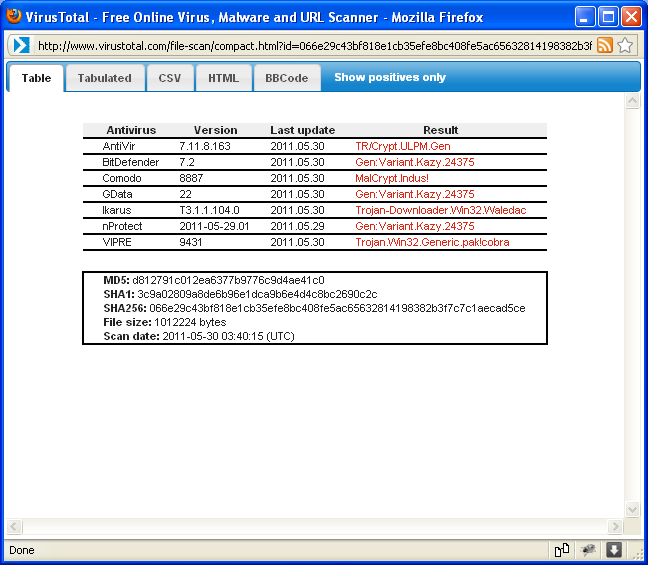Select the Table tab
The height and width of the screenshot is (565, 648).
36,78
